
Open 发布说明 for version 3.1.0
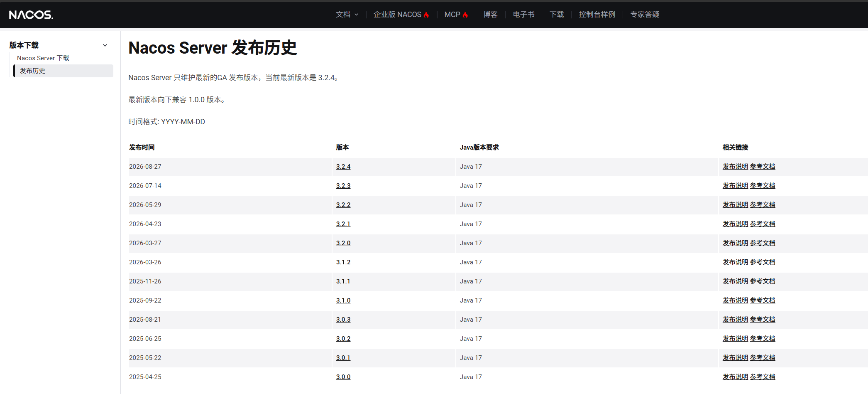click(735, 300)
